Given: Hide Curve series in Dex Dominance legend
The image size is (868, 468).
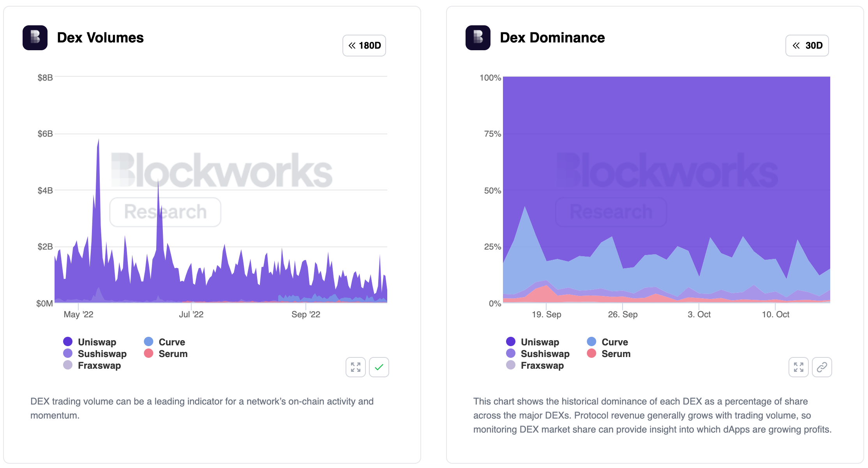Looking at the screenshot, I should (x=614, y=342).
